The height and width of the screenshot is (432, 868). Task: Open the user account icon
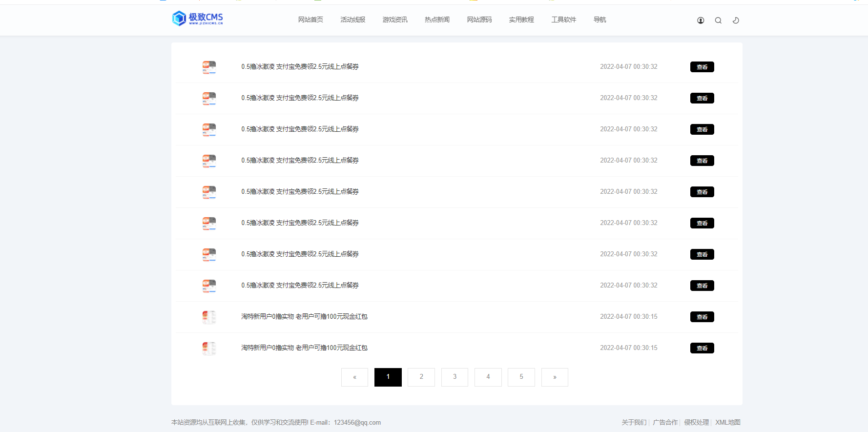pyautogui.click(x=701, y=21)
